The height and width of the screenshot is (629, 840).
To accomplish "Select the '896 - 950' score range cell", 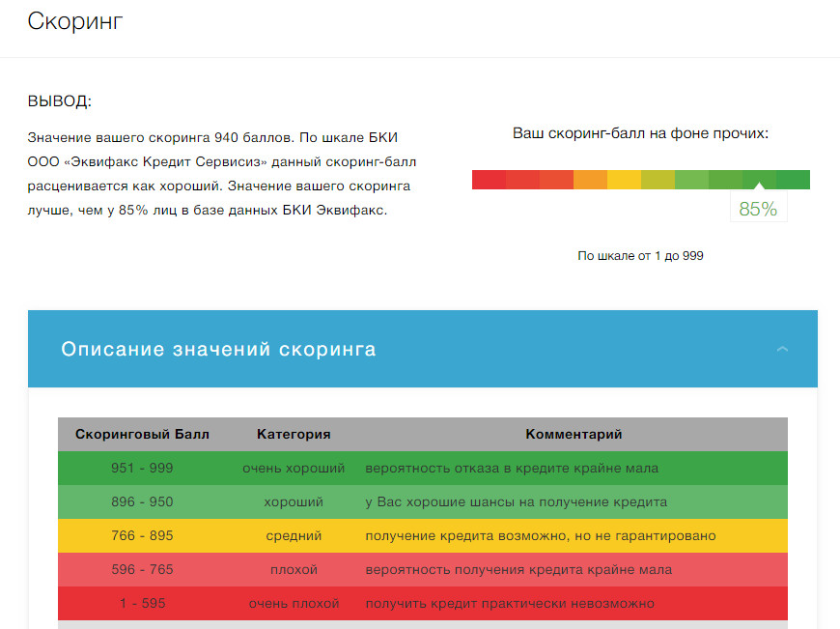I will pyautogui.click(x=142, y=502).
